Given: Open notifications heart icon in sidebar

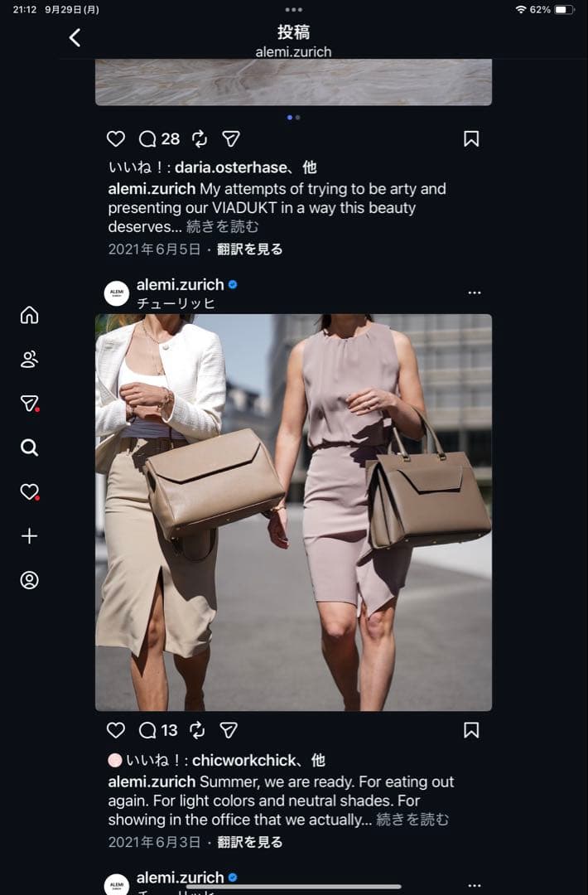Looking at the screenshot, I should (x=29, y=491).
